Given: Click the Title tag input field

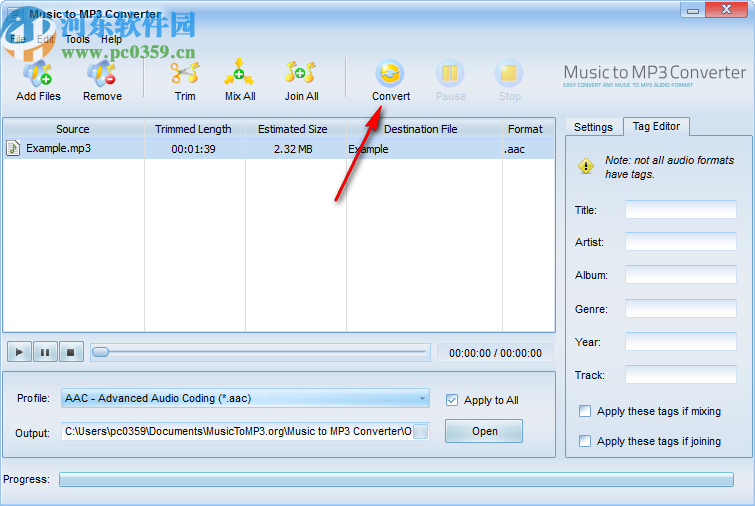Looking at the screenshot, I should [680, 210].
